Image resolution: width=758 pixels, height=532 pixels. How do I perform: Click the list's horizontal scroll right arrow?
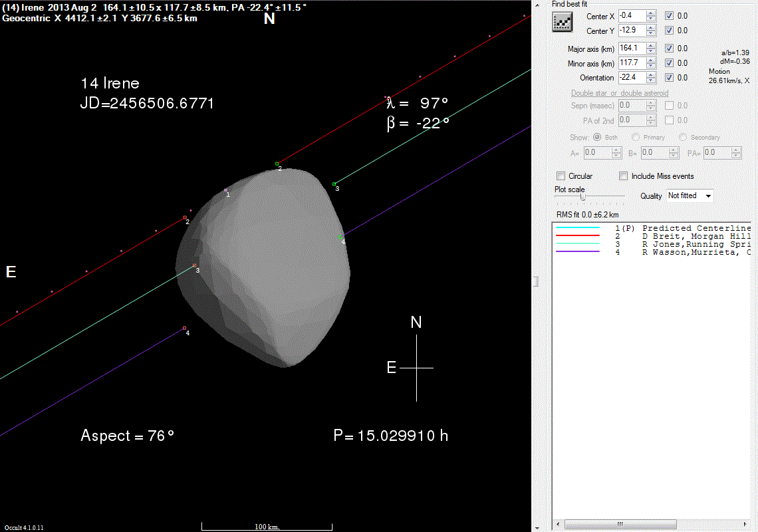[746, 525]
